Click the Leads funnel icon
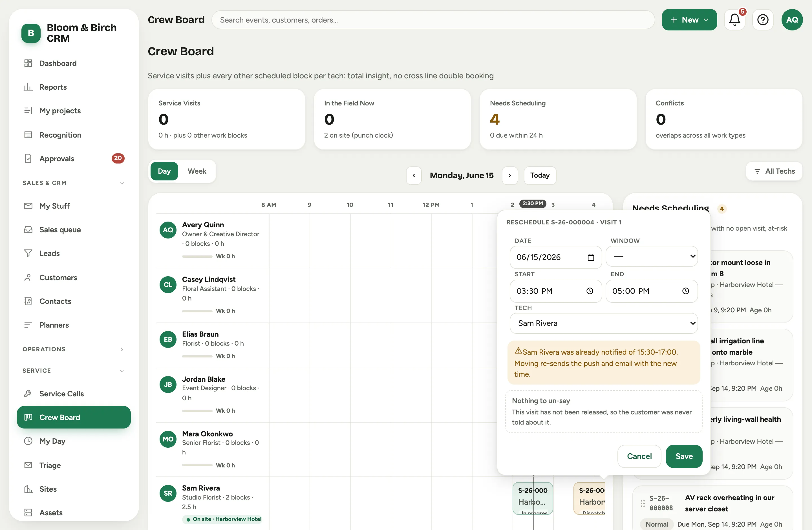812x530 pixels. point(28,253)
